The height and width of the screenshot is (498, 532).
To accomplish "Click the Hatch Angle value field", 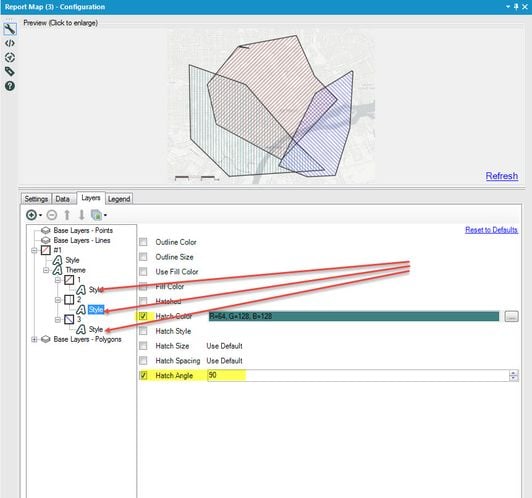I will coord(358,375).
